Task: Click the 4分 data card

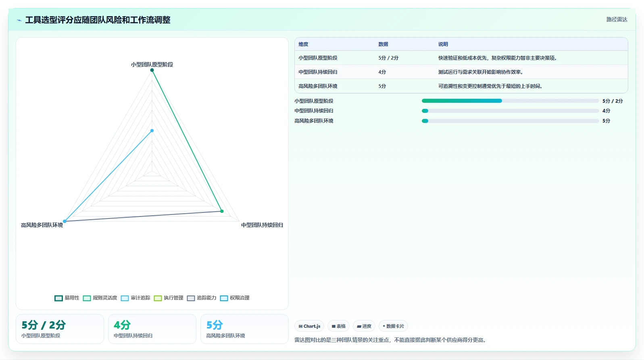Action: point(152,329)
